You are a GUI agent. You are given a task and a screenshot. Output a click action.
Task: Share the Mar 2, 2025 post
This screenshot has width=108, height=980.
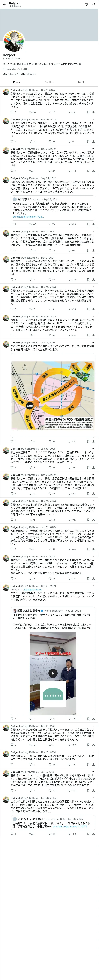(x=93, y=250)
